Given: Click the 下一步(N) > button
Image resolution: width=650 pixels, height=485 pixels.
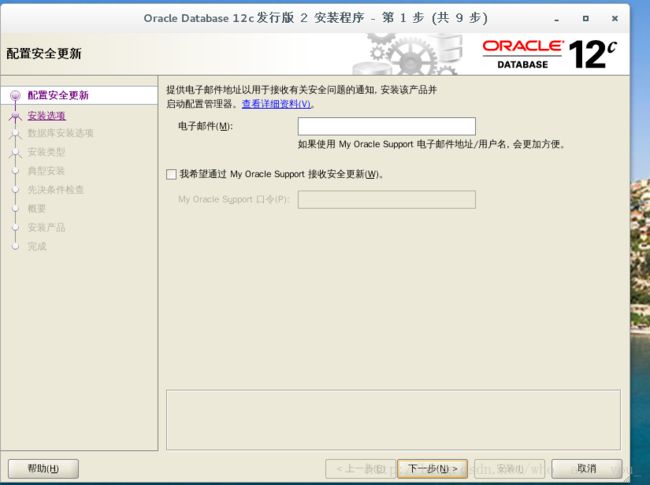Looking at the screenshot, I should [432, 469].
